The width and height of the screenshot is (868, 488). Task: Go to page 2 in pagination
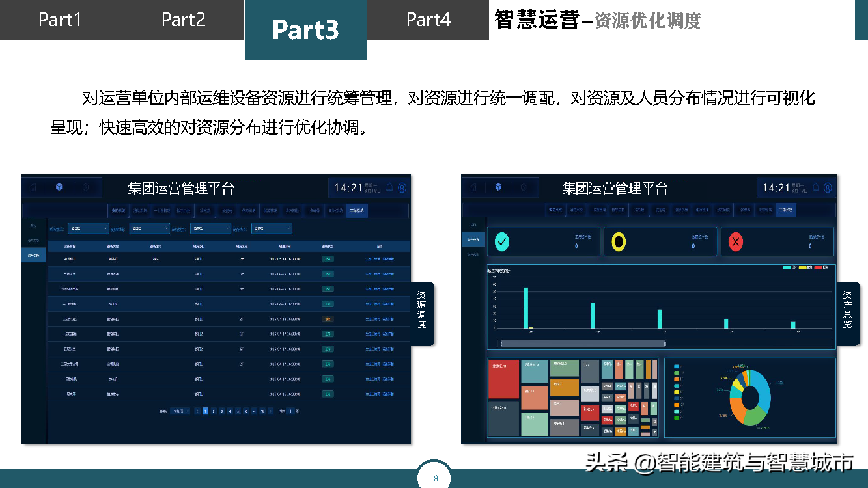pyautogui.click(x=214, y=411)
